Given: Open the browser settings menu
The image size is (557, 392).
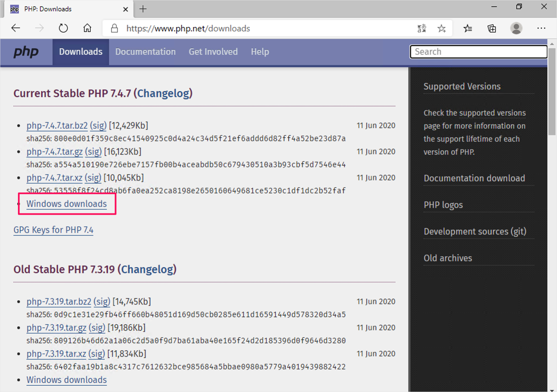Looking at the screenshot, I should click(542, 28).
